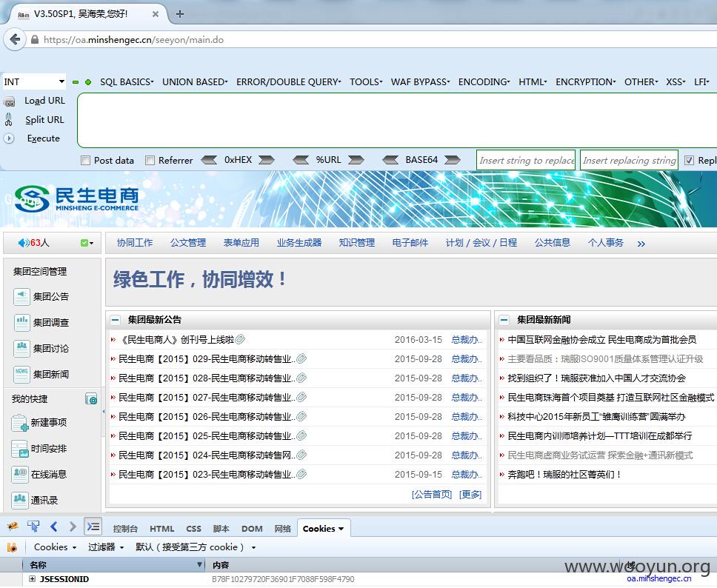Click the 通讯录 icon
Image resolution: width=717 pixels, height=588 pixels.
(x=20, y=500)
